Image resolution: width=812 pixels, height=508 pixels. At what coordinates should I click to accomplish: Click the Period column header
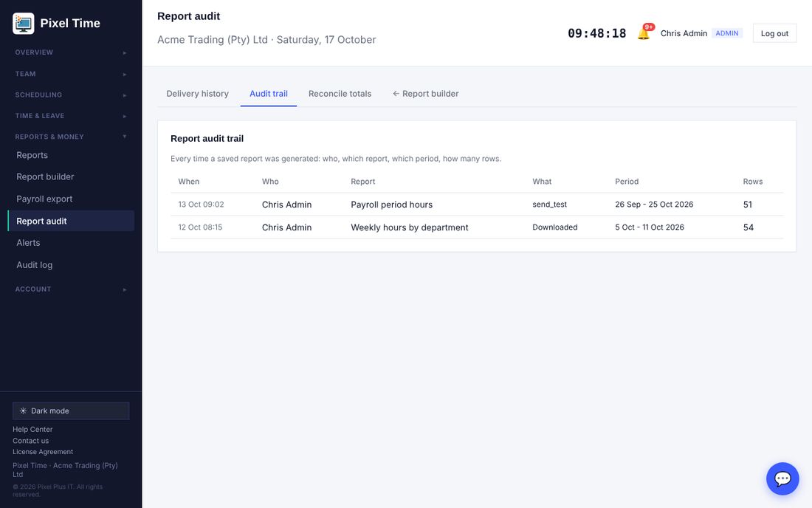(x=627, y=182)
